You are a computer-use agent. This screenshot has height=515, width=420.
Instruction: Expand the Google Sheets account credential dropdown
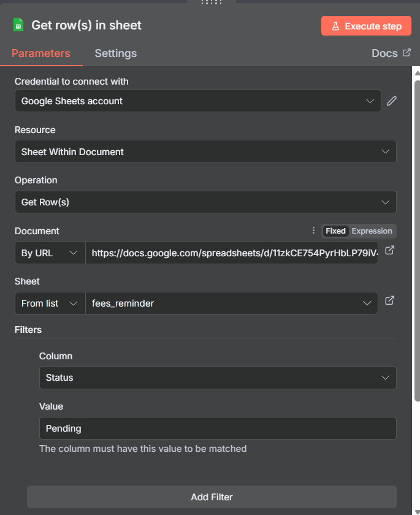[197, 101]
